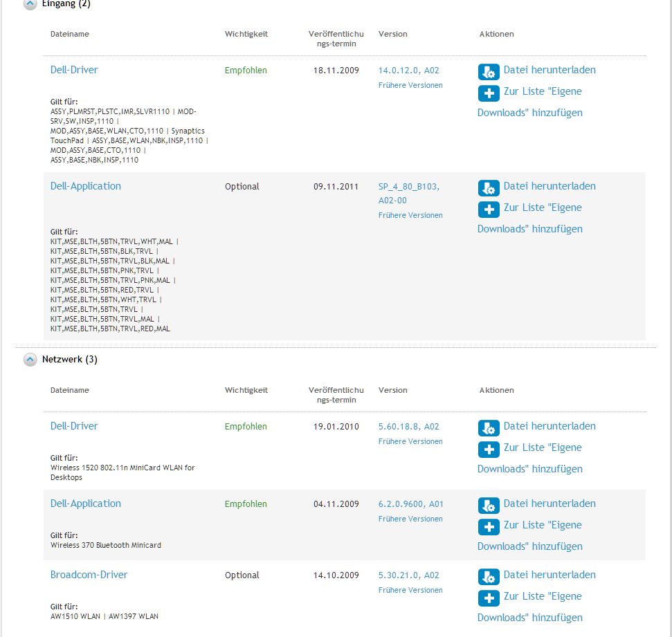Click version 5.30.21.0, A02 link
Viewport: 672px width, 637px height.
tap(409, 575)
